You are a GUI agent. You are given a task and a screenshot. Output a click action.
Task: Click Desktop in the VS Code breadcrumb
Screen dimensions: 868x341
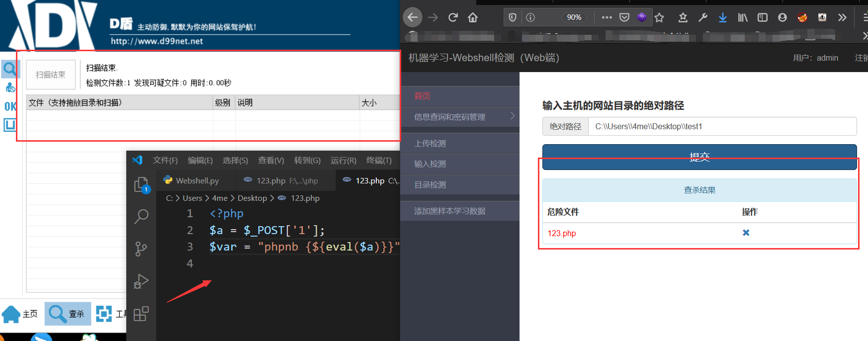click(x=252, y=198)
